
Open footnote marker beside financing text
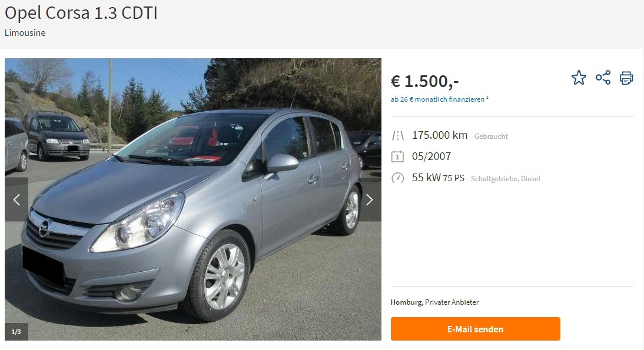(x=487, y=98)
